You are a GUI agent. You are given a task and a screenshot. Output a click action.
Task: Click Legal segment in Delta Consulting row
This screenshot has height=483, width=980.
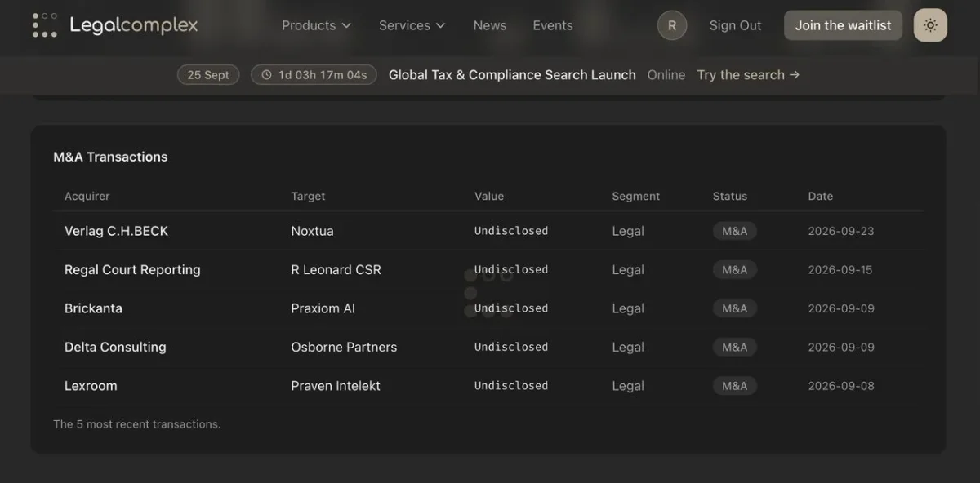(628, 347)
